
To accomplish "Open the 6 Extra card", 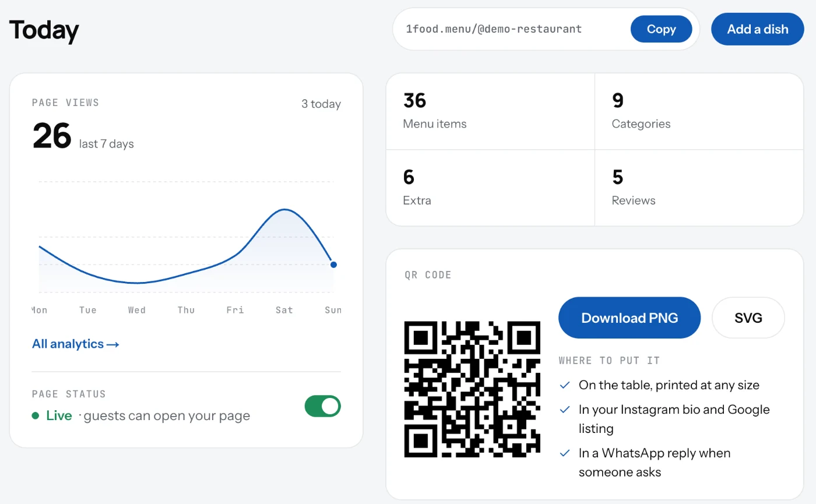I will pyautogui.click(x=490, y=188).
